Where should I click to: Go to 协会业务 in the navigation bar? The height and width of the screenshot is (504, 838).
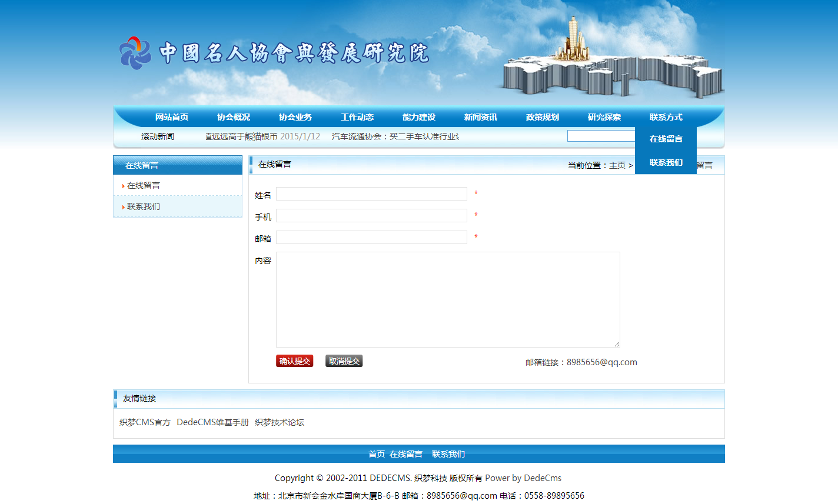(x=295, y=117)
